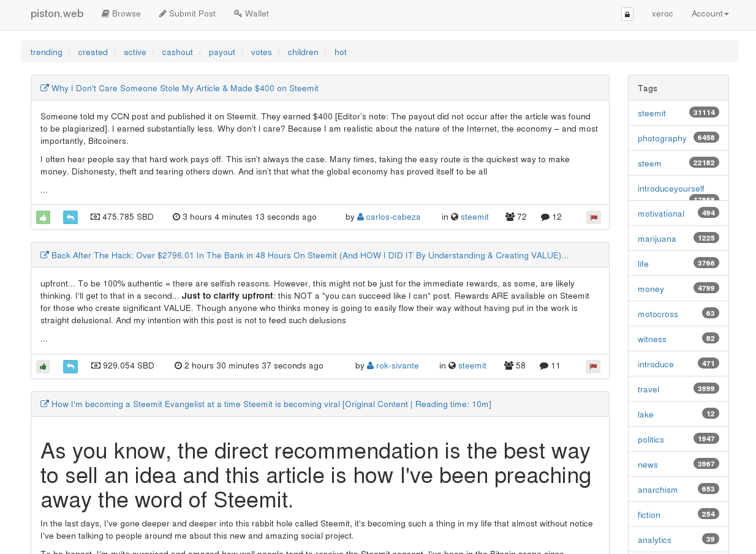The image size is (756, 554).
Task: Click voters icon showing 58
Action: (515, 365)
